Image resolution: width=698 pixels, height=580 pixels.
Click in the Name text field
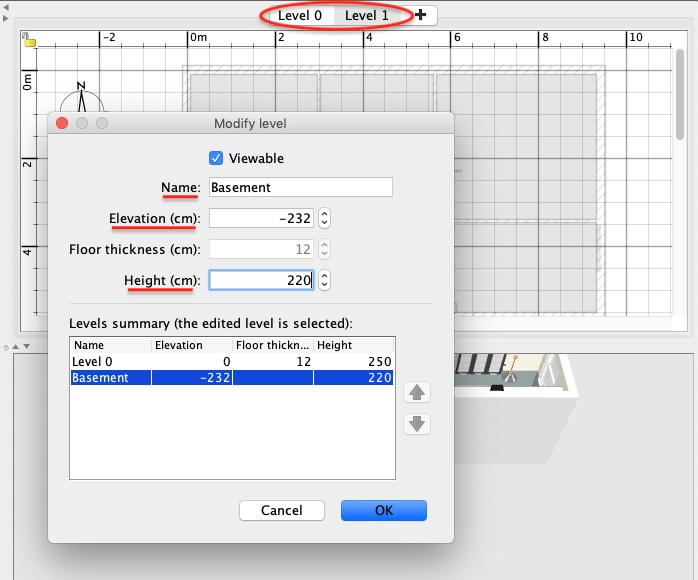click(x=299, y=187)
